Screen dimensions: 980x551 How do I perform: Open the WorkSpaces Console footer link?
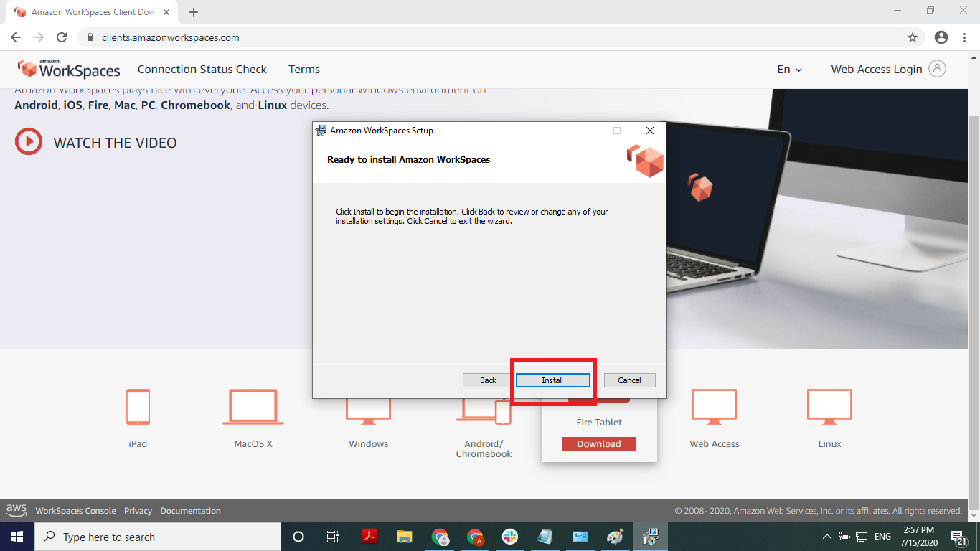(75, 511)
